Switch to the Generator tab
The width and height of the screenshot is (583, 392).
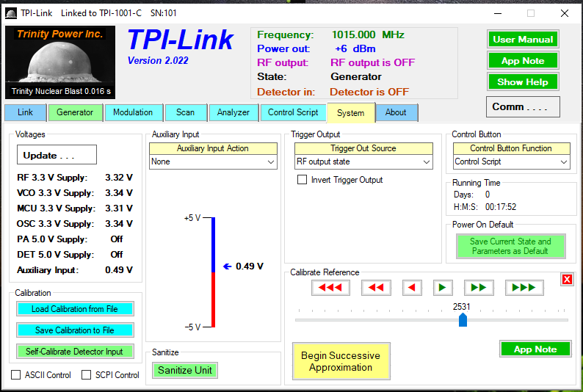coord(75,112)
